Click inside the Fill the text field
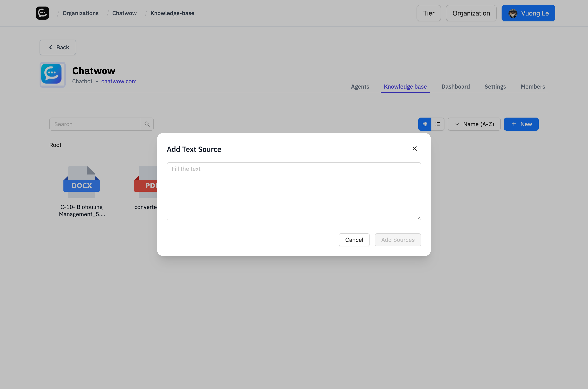The height and width of the screenshot is (389, 588). 294,191
